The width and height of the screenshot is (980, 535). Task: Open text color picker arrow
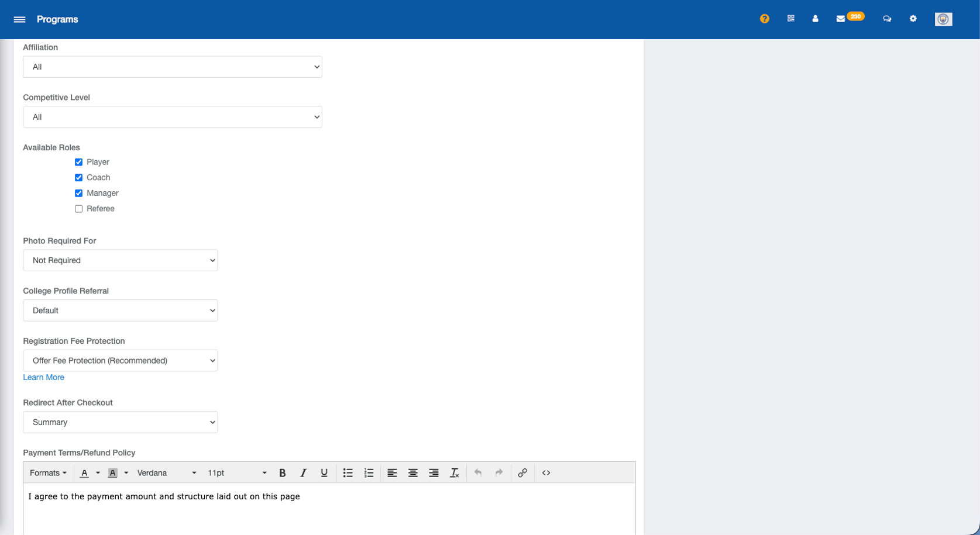(98, 473)
